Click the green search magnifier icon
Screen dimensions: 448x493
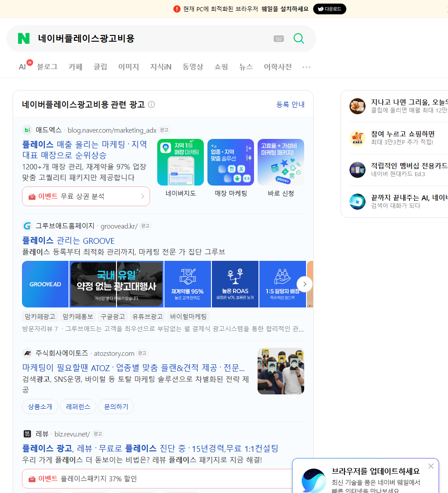[299, 39]
